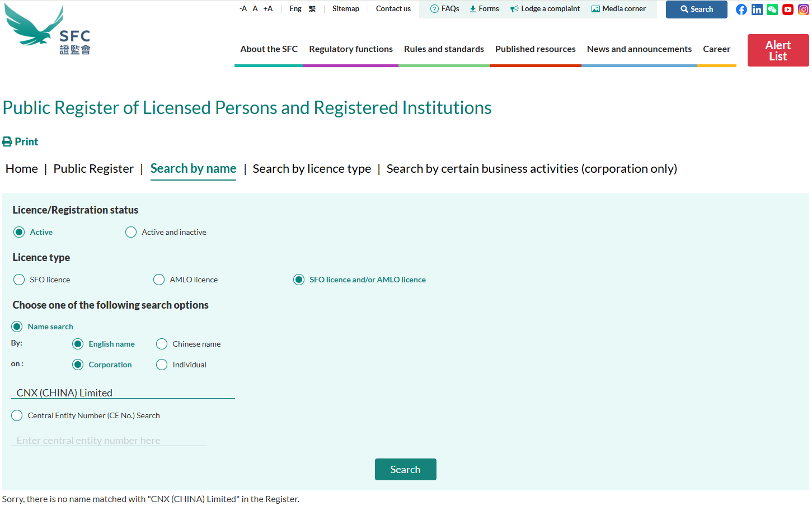Switch to the Search by name tab
The width and height of the screenshot is (812, 506).
[x=194, y=169]
